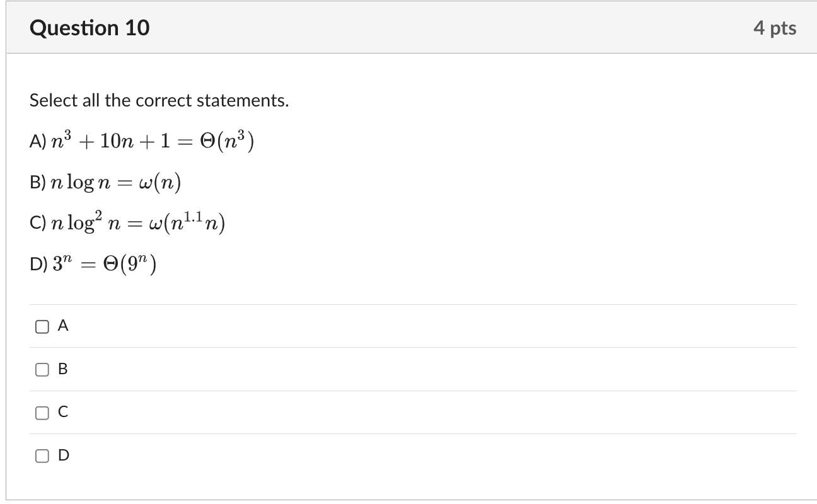Select the checkbox for option D

coord(42,455)
